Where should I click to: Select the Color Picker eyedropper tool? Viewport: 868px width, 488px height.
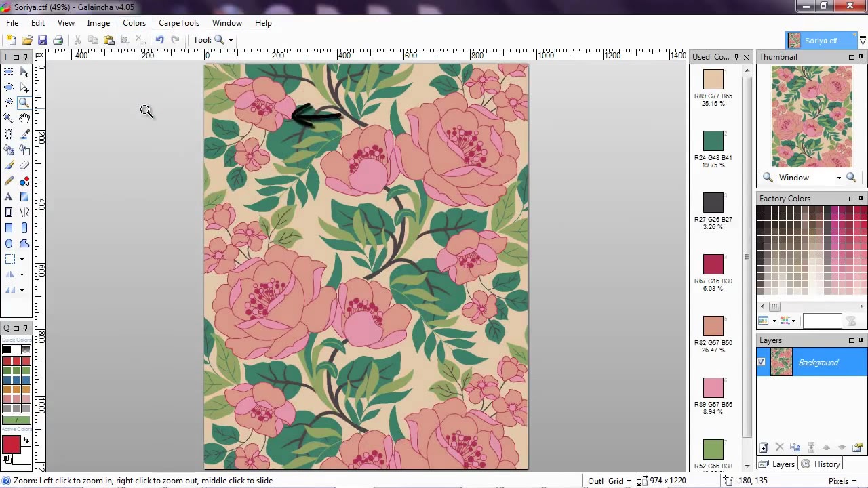pos(24,134)
